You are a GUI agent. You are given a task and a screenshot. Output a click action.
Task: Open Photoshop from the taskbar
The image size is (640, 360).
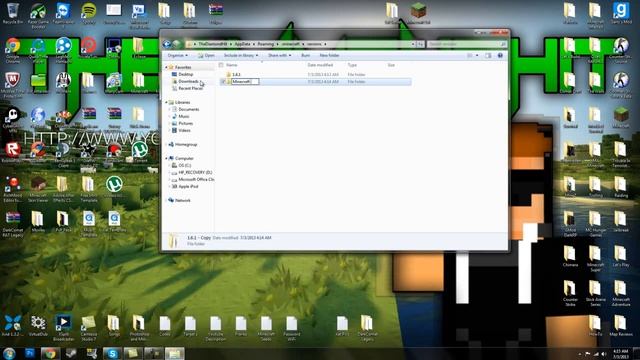(30, 353)
